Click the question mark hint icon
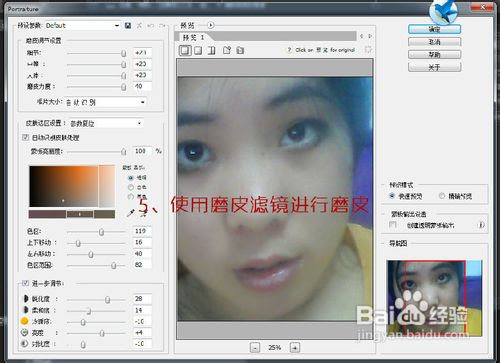 [289, 50]
